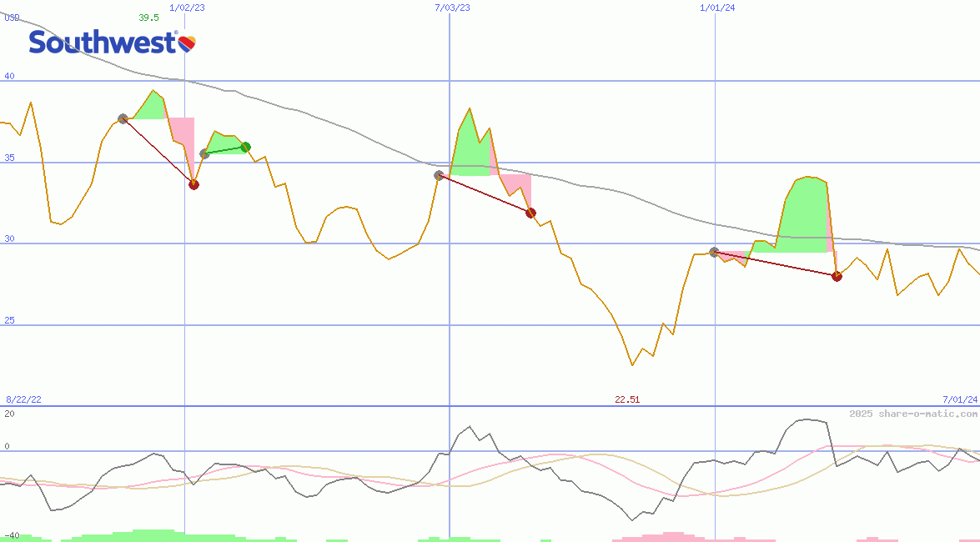
Task: Click the 35 price axis label
Action: click(x=9, y=158)
